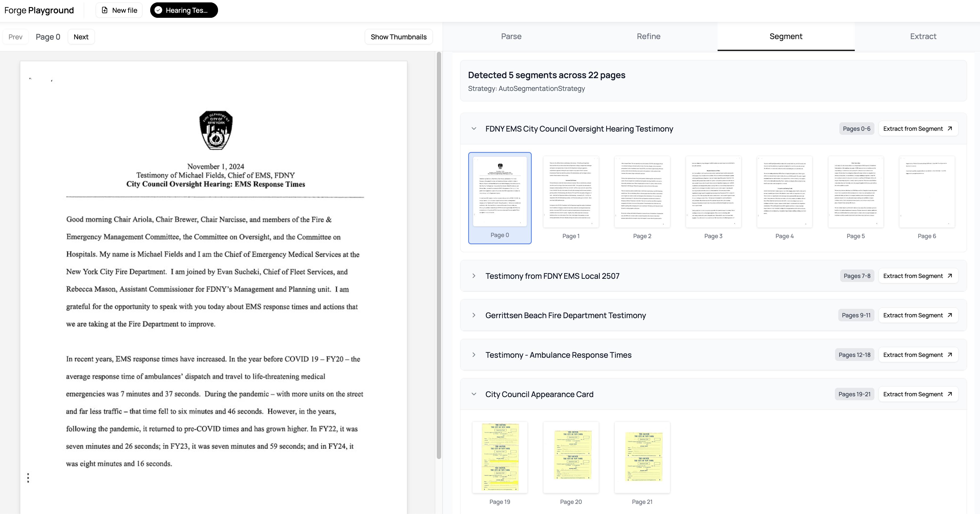The image size is (980, 514).
Task: Switch to the Refine tab
Action: point(648,36)
